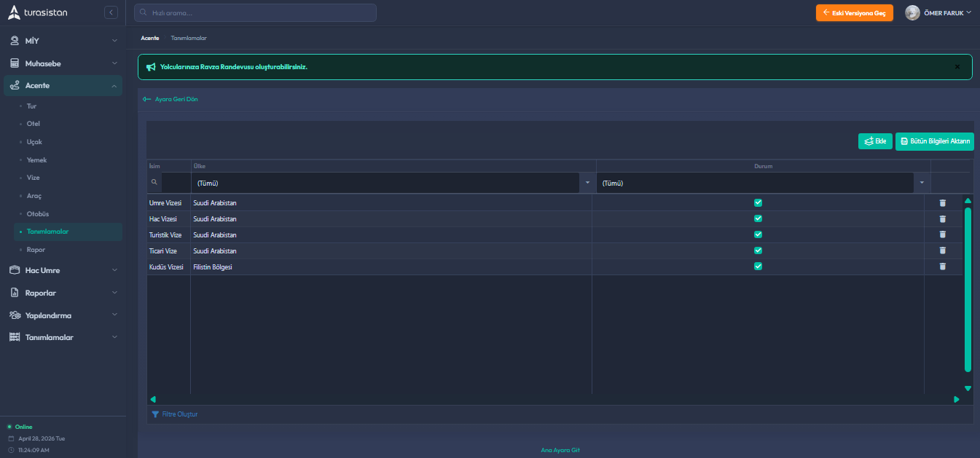Dismiss the Ravza Randevusu announcement banner

[x=957, y=67]
